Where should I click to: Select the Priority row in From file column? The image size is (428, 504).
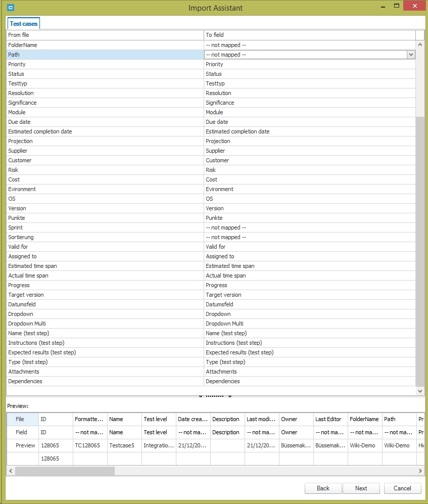(x=105, y=64)
